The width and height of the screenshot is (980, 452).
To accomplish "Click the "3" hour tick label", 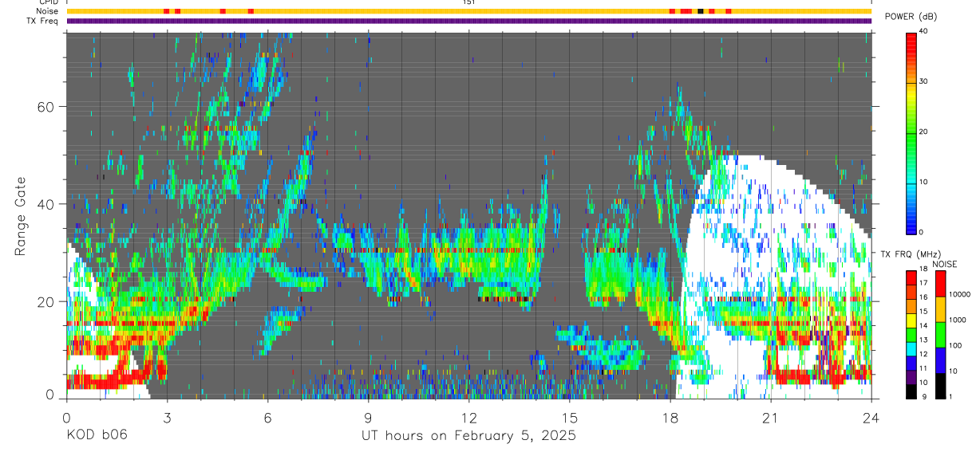I will [167, 417].
